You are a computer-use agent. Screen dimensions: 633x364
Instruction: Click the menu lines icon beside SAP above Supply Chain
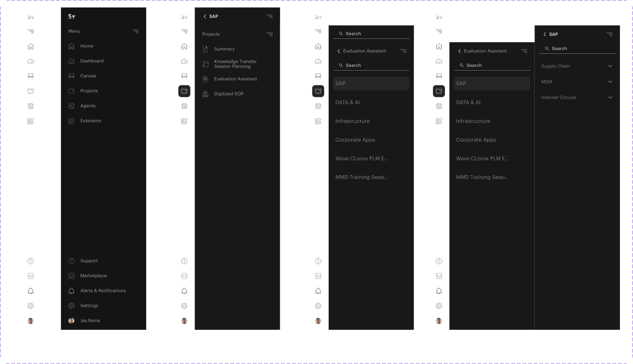(x=609, y=34)
